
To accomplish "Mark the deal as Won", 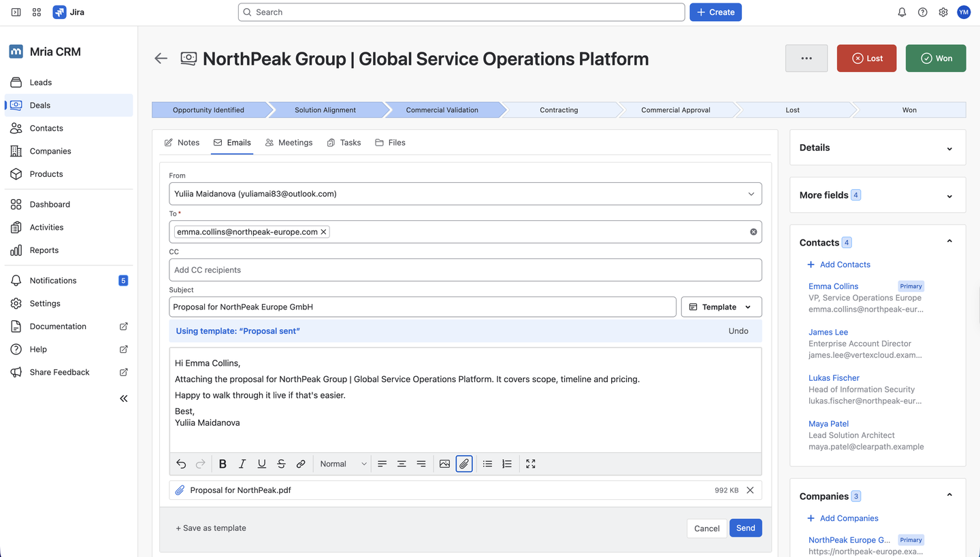I will point(936,58).
